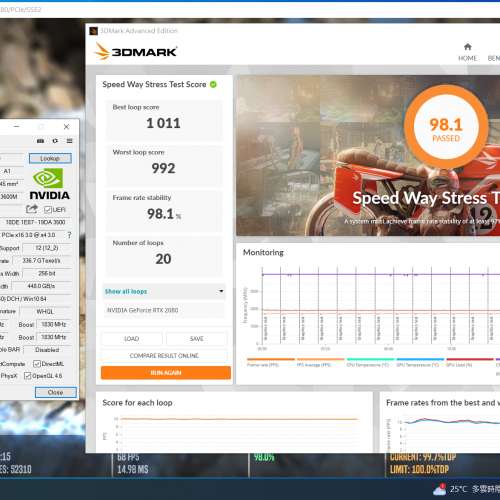This screenshot has height=500, width=500.
Task: Click the WHQL signature field
Action: coord(45,311)
